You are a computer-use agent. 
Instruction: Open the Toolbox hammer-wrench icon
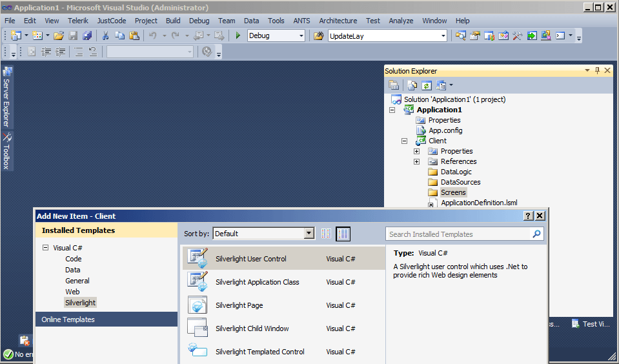coord(518,35)
